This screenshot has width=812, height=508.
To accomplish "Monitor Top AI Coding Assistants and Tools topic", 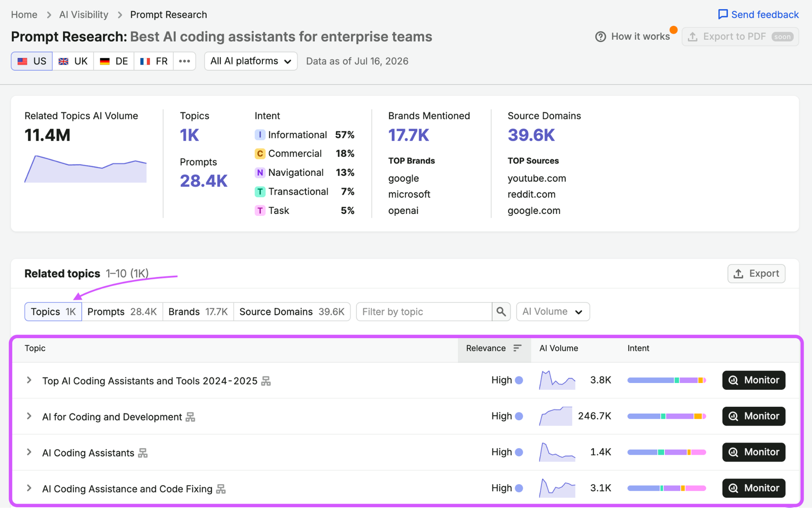I will pyautogui.click(x=754, y=380).
